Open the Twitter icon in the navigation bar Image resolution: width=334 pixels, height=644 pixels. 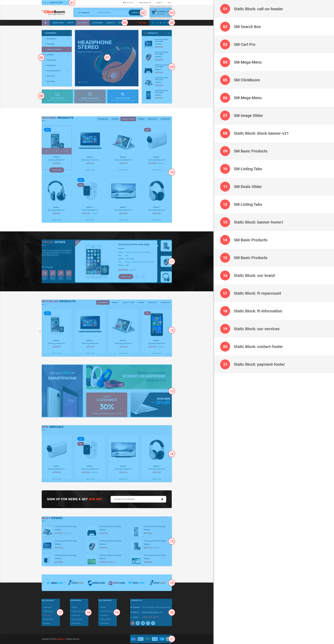click(x=157, y=23)
